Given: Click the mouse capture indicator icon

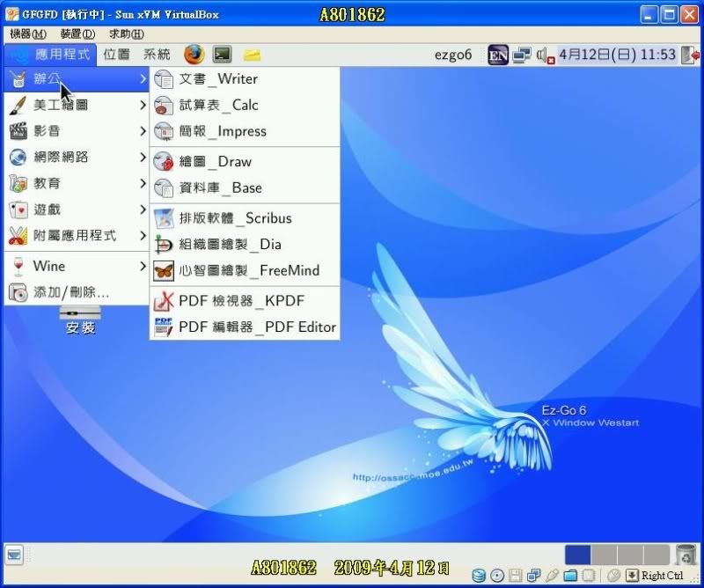Looking at the screenshot, I should 612,576.
